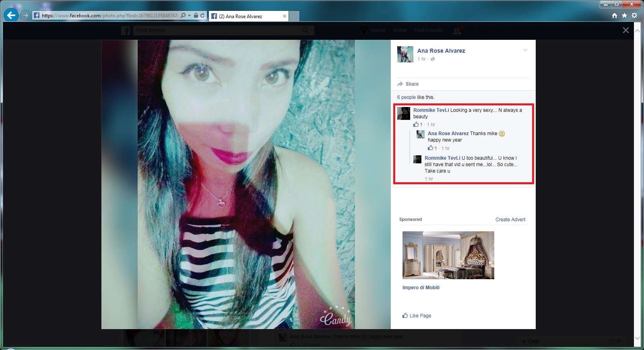Click the address bar search magnifier icon
The image size is (644, 350).
(x=183, y=16)
